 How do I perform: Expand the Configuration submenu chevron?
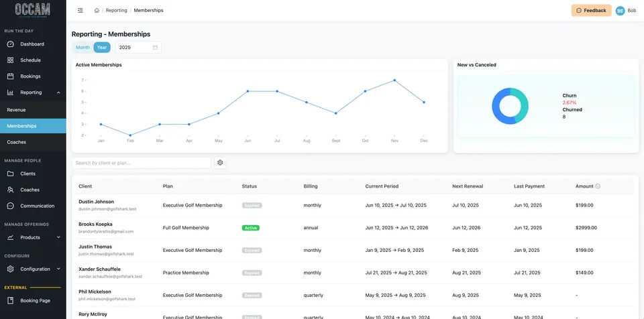click(58, 269)
